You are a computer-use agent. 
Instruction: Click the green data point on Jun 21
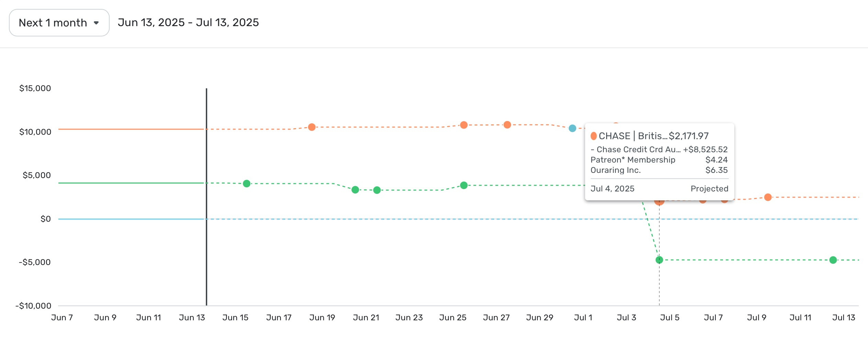coord(356,189)
